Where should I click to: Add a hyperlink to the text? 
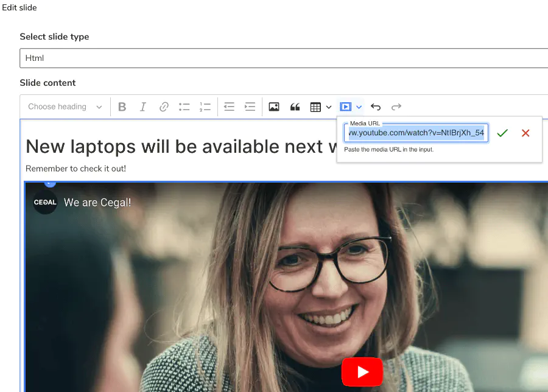click(163, 107)
